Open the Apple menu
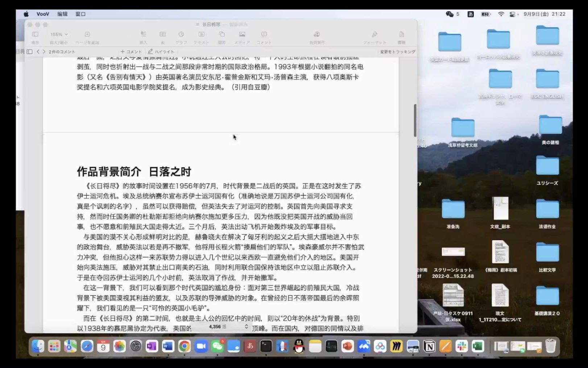588x368 pixels. 26,14
